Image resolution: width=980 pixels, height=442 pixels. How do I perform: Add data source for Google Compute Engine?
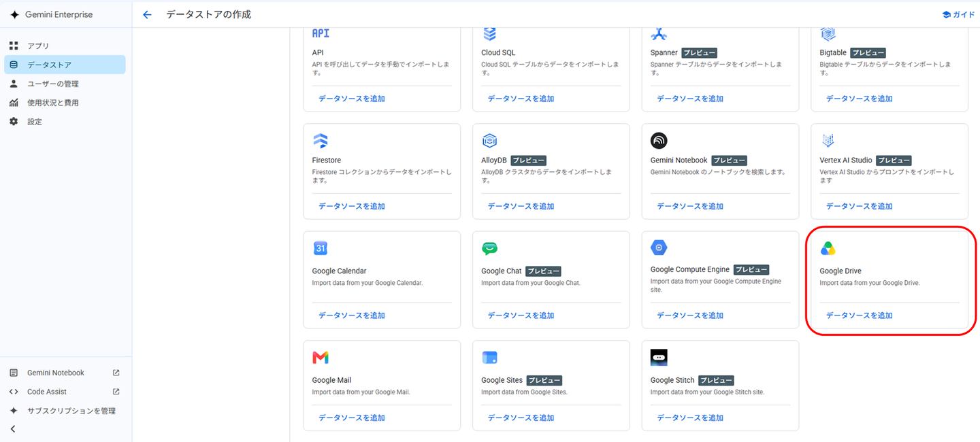(690, 316)
